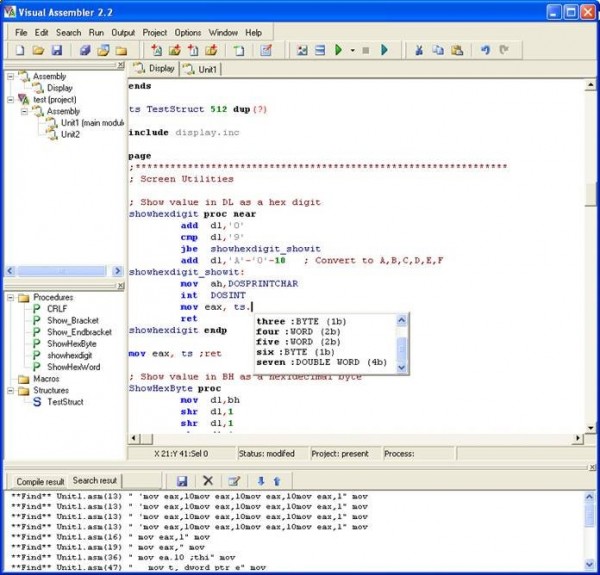The height and width of the screenshot is (575, 600).
Task: Click the blue down arrow in results toolbar
Action: 260,481
